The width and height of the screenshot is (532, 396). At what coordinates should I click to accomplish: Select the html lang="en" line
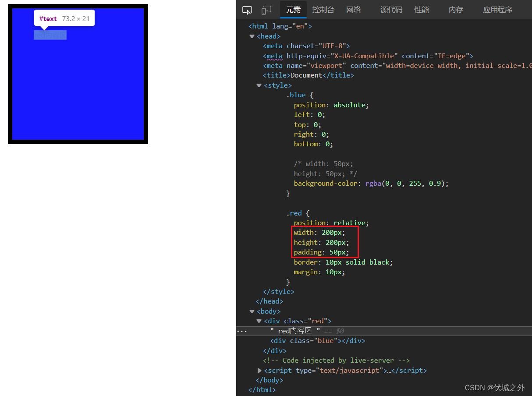coord(280,26)
